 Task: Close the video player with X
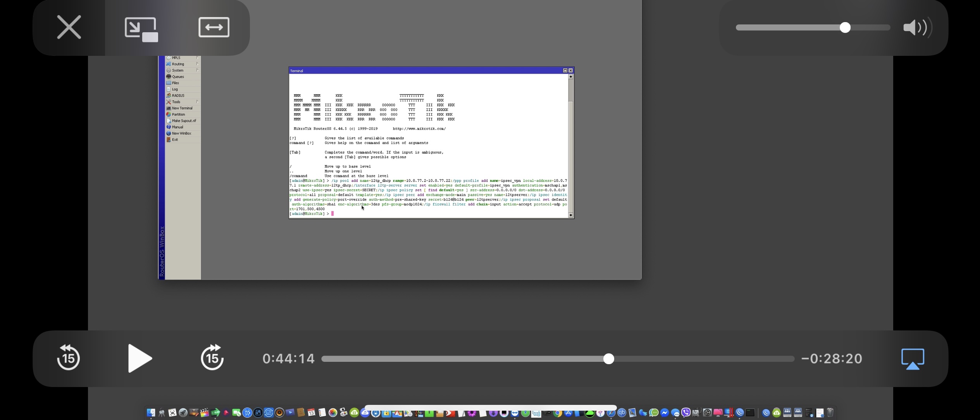pos(69,28)
